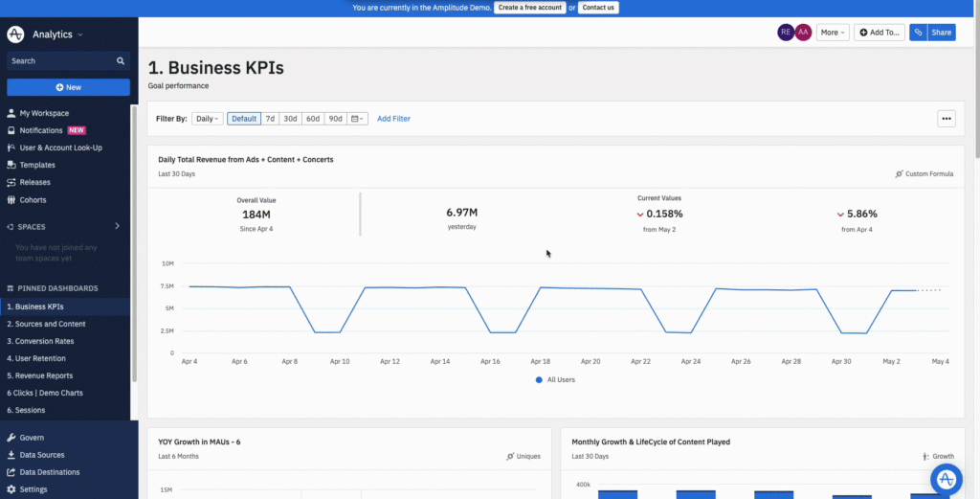Viewport: 980px width, 499px height.
Task: Open Data Destinations in the sidebar
Action: pos(49,472)
